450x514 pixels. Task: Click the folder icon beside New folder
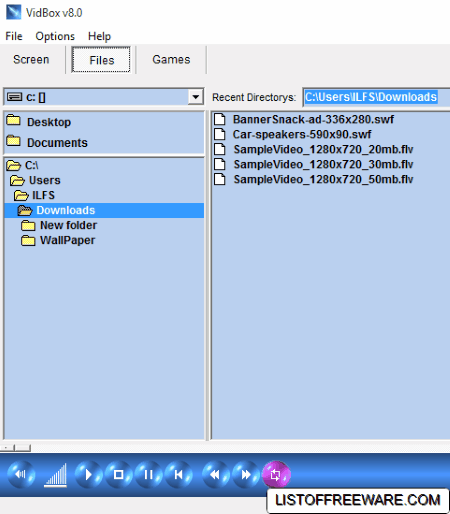[x=28, y=225]
